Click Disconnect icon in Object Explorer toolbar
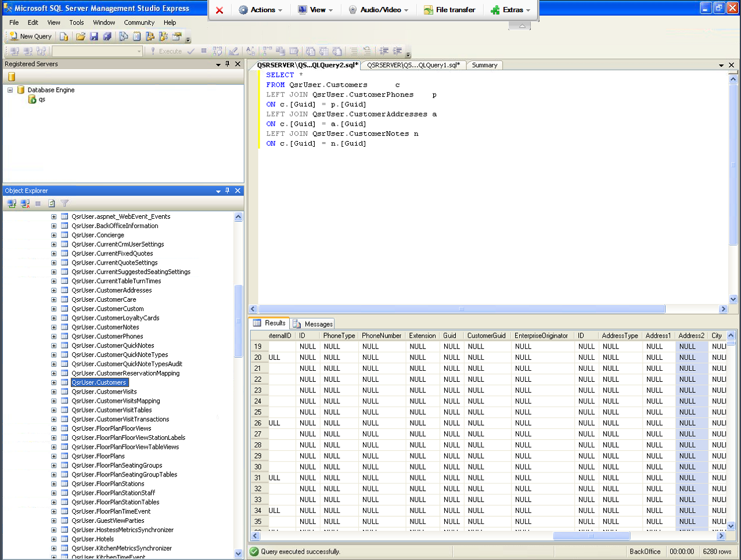The width and height of the screenshot is (741, 560). tap(25, 203)
